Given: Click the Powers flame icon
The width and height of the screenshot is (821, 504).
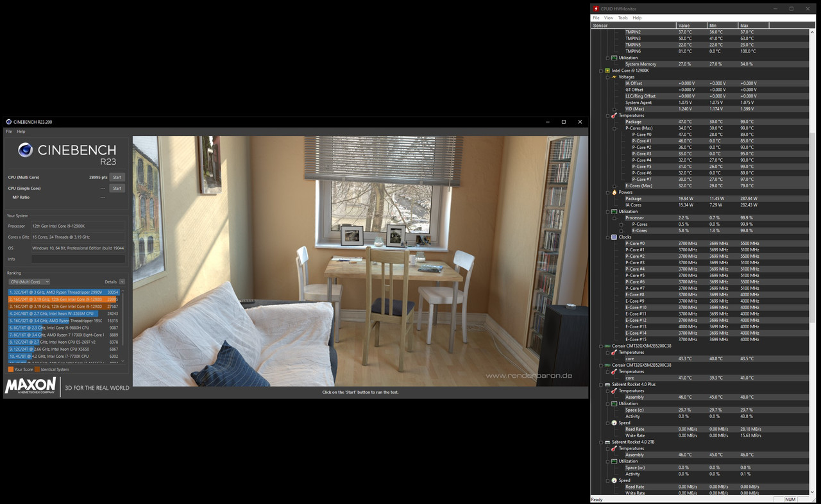Looking at the screenshot, I should point(614,192).
